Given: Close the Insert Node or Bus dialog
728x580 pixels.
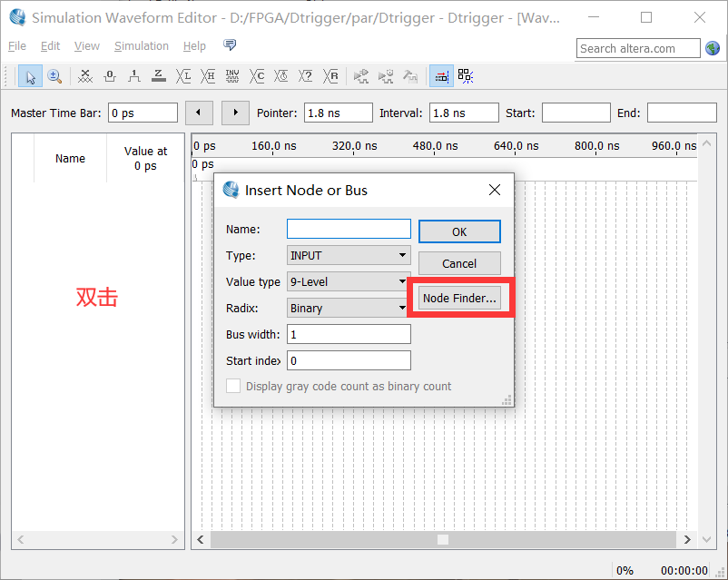Looking at the screenshot, I should (495, 190).
